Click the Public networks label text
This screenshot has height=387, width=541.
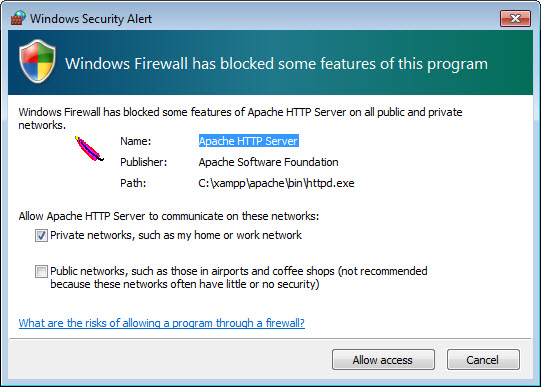pyautogui.click(x=239, y=277)
